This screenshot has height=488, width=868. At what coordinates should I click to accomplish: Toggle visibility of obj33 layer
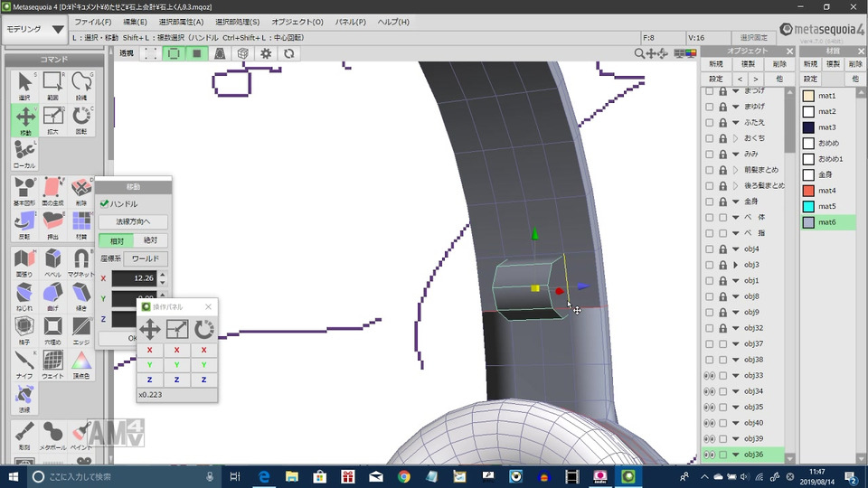click(709, 375)
